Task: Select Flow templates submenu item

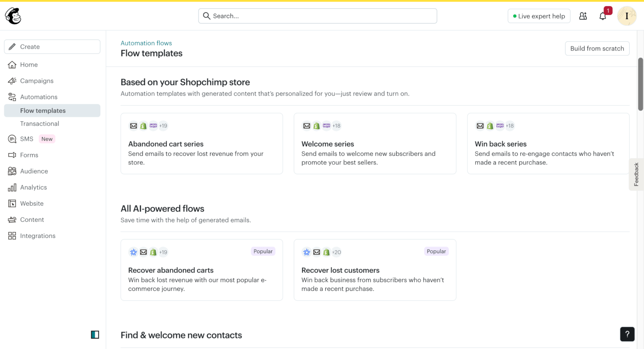Action: 52,110
